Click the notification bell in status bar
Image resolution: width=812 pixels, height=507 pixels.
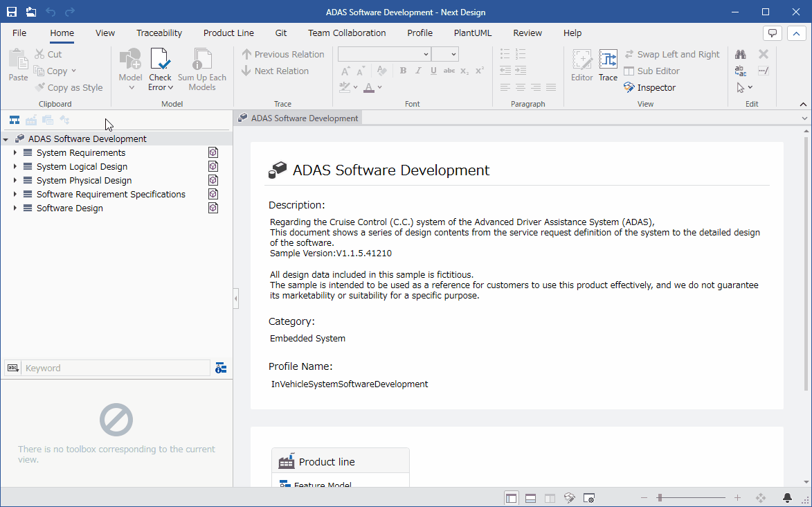[787, 498]
